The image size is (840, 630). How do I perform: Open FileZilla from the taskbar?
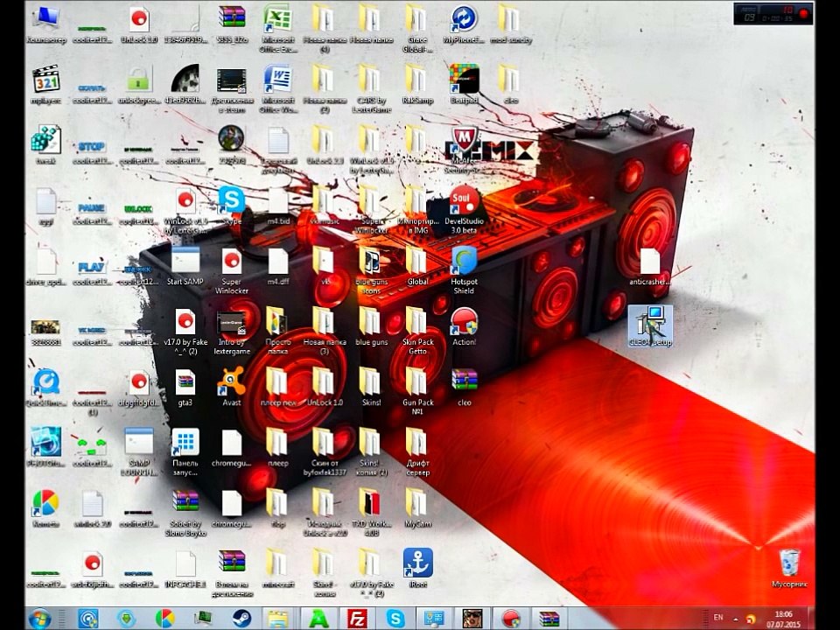coord(356,619)
